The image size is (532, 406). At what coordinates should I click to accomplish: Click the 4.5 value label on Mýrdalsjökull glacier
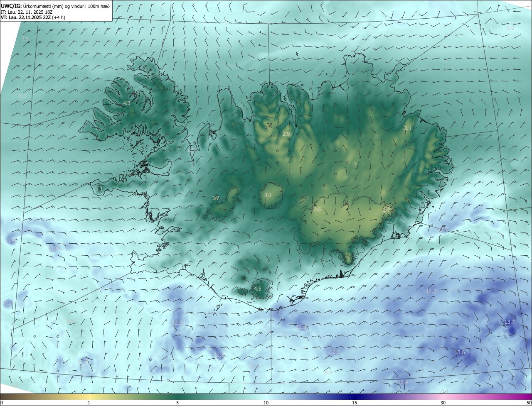click(x=258, y=289)
